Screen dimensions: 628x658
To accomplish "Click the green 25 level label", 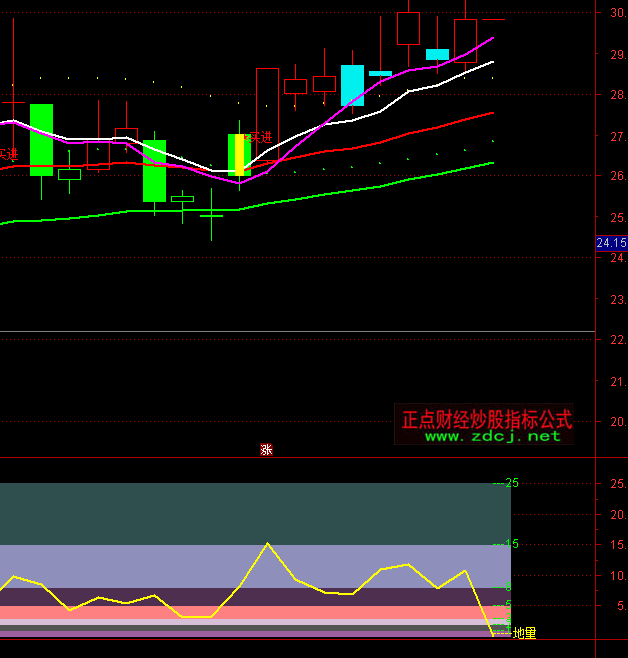I will click(512, 483).
